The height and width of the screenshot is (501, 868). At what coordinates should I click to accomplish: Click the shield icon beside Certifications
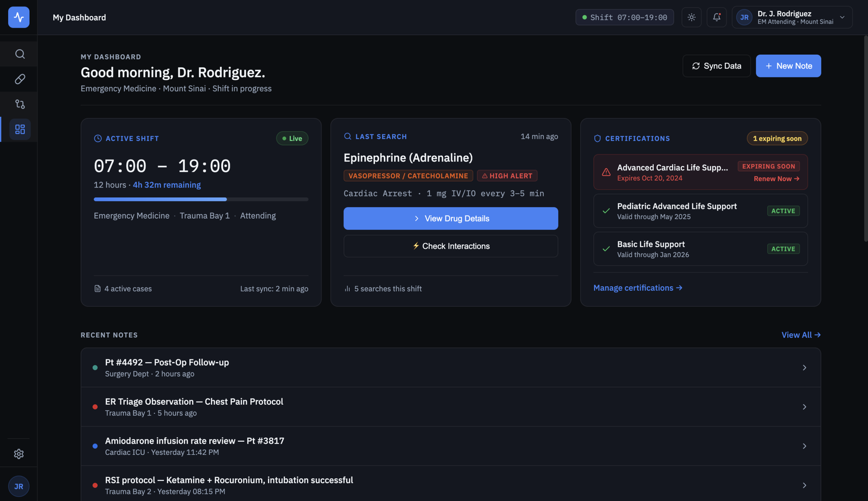tap(597, 138)
